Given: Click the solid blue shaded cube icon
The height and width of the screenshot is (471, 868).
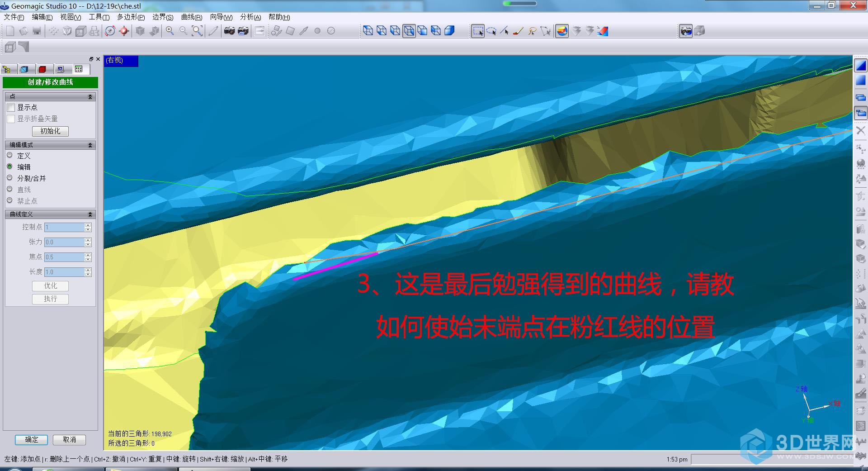Looking at the screenshot, I should click(x=449, y=31).
